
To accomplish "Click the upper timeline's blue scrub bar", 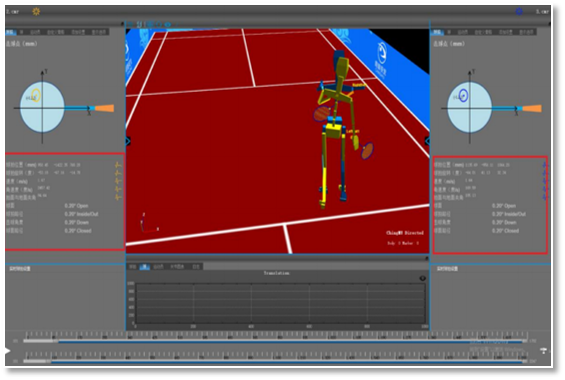I will tap(290, 341).
